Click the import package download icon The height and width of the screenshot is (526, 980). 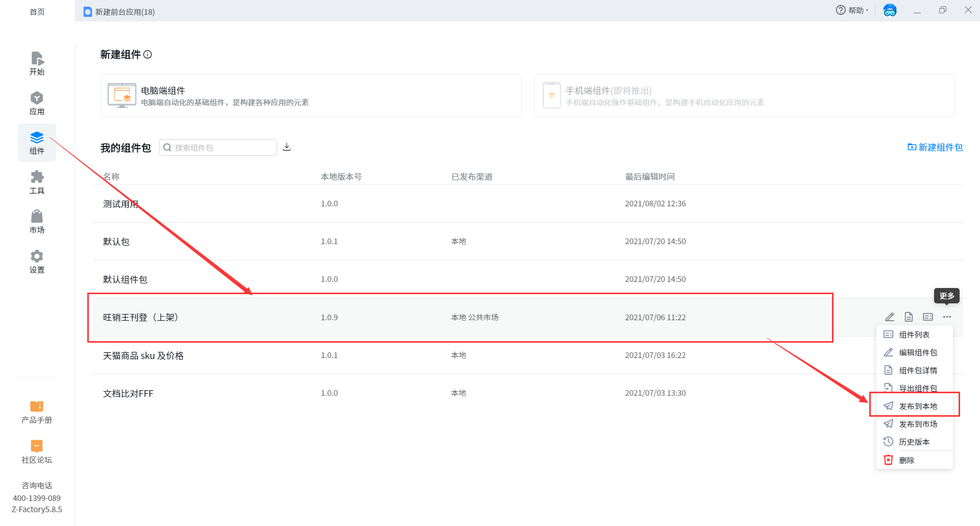[x=287, y=147]
